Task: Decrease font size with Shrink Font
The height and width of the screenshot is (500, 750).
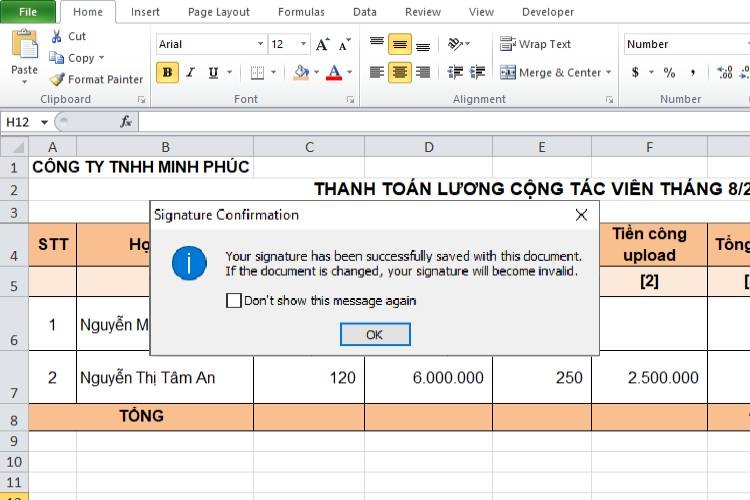Action: coord(344,44)
